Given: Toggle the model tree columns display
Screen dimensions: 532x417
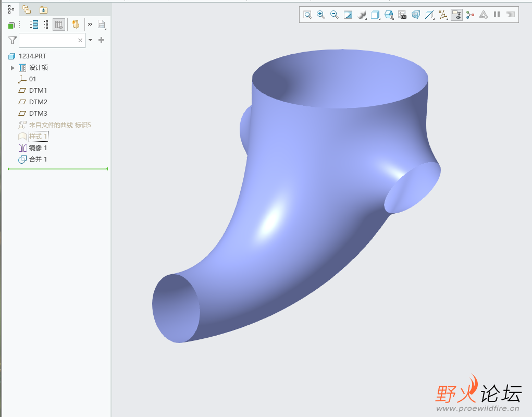Looking at the screenshot, I should click(x=59, y=24).
